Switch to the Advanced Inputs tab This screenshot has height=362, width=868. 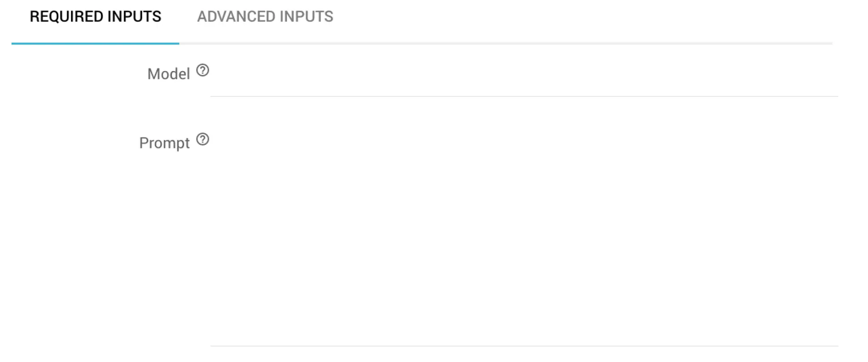pos(265,17)
